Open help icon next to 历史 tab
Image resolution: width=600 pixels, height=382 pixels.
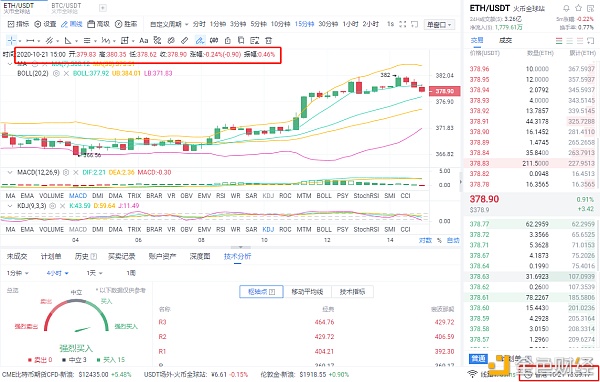(x=93, y=256)
